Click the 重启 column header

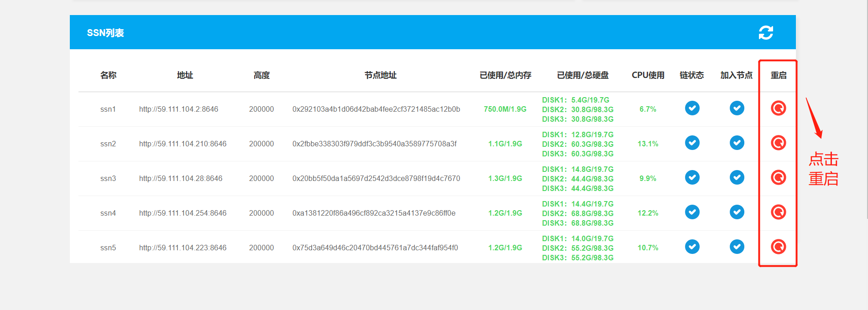pyautogui.click(x=778, y=75)
